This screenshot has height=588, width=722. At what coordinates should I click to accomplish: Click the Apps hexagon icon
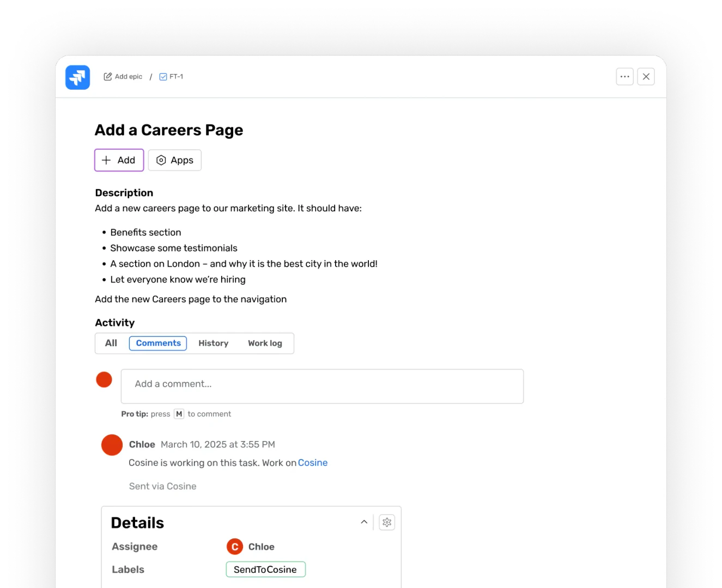161,160
